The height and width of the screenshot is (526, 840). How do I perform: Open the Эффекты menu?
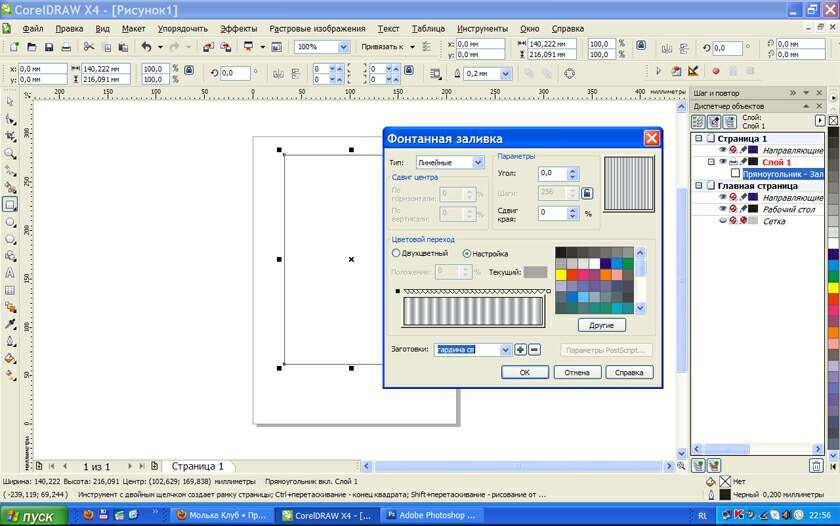click(238, 29)
